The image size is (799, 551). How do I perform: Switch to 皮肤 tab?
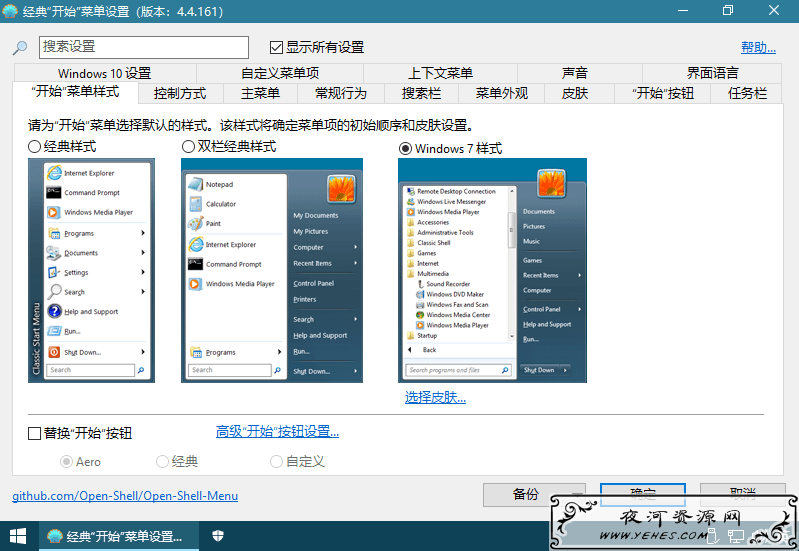pyautogui.click(x=575, y=94)
